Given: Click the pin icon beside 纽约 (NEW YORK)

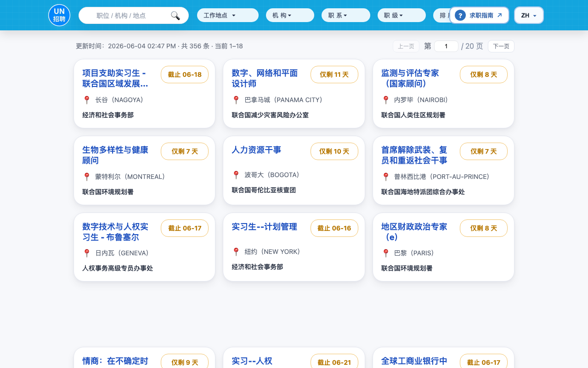Looking at the screenshot, I should pyautogui.click(x=236, y=252).
